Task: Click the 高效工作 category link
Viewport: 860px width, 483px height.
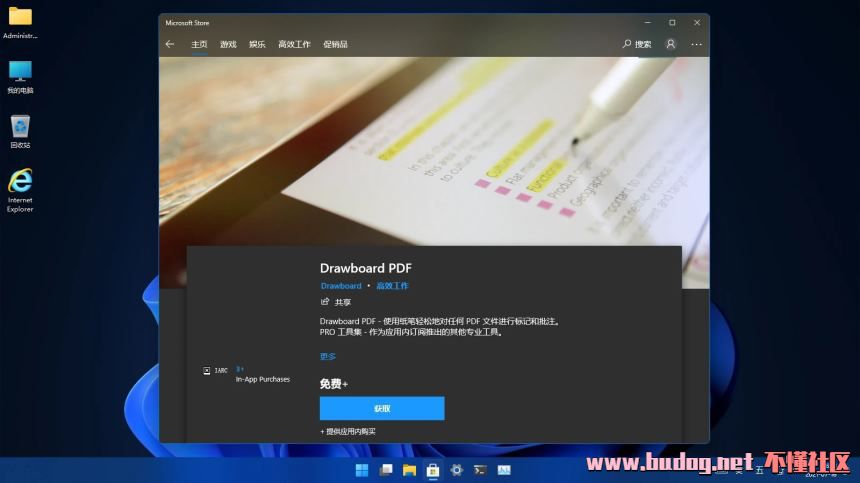Action: [392, 286]
